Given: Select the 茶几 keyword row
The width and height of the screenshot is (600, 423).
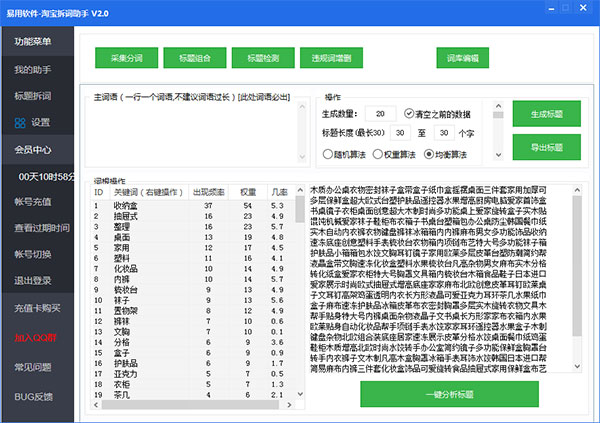Looking at the screenshot, I should 193,395.
